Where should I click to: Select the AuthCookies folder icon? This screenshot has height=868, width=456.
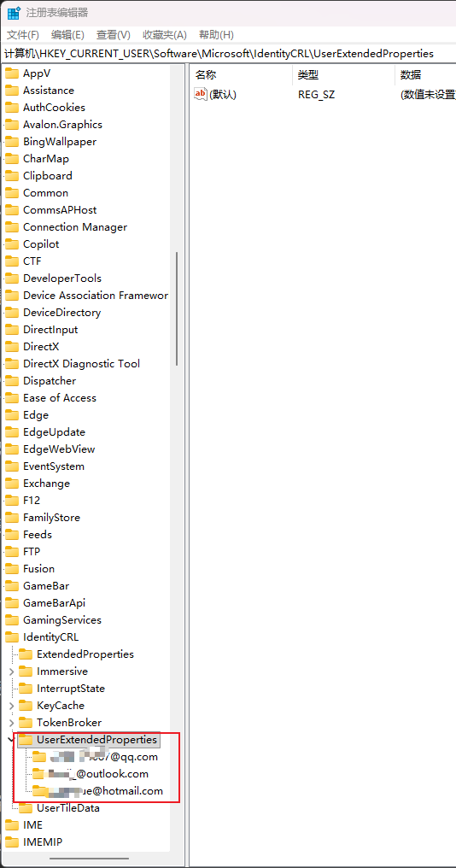(12, 108)
